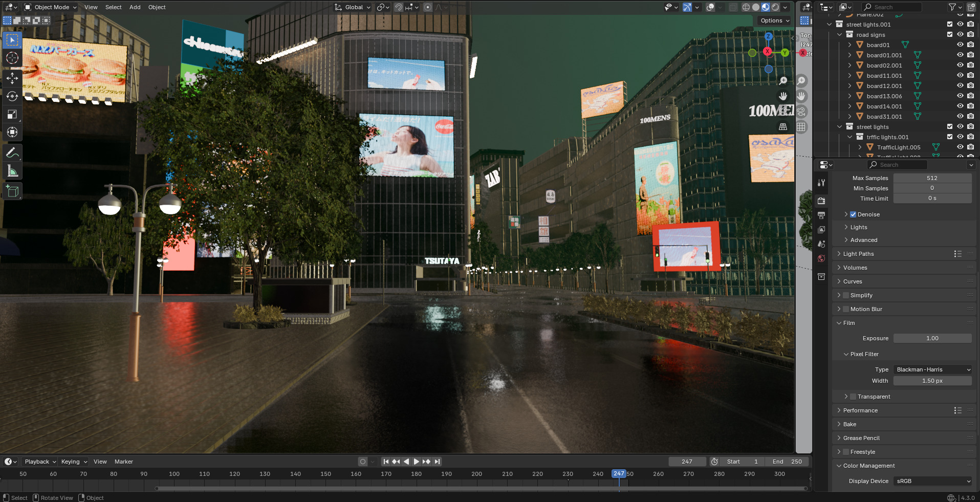Image resolution: width=980 pixels, height=502 pixels.
Task: Open the Collection properties tab
Action: (x=821, y=277)
